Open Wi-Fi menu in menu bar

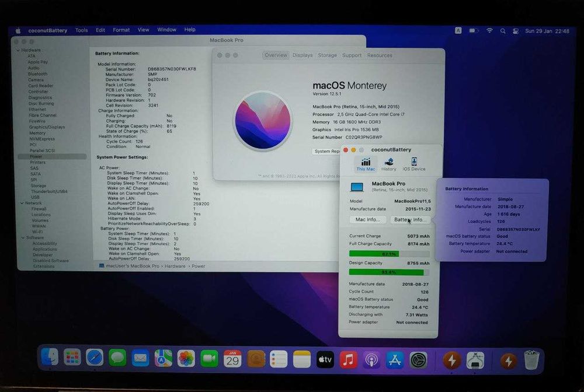click(x=489, y=31)
